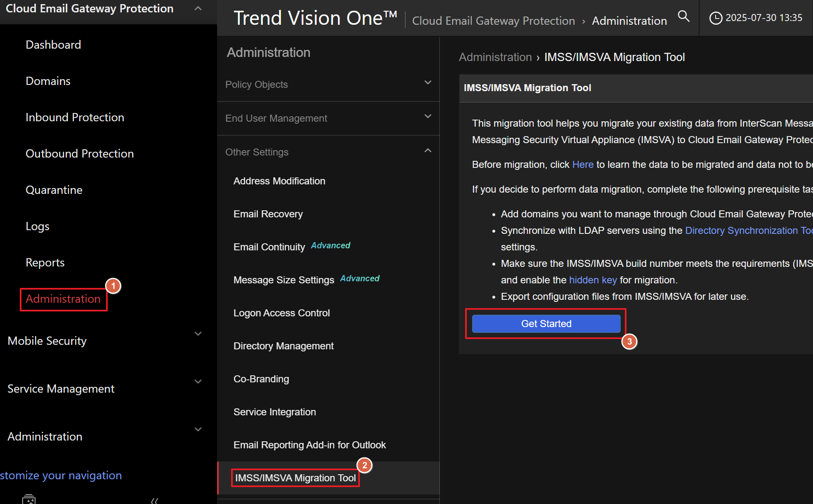Click the sparkle box icon at sidebar bottom

pos(29,499)
